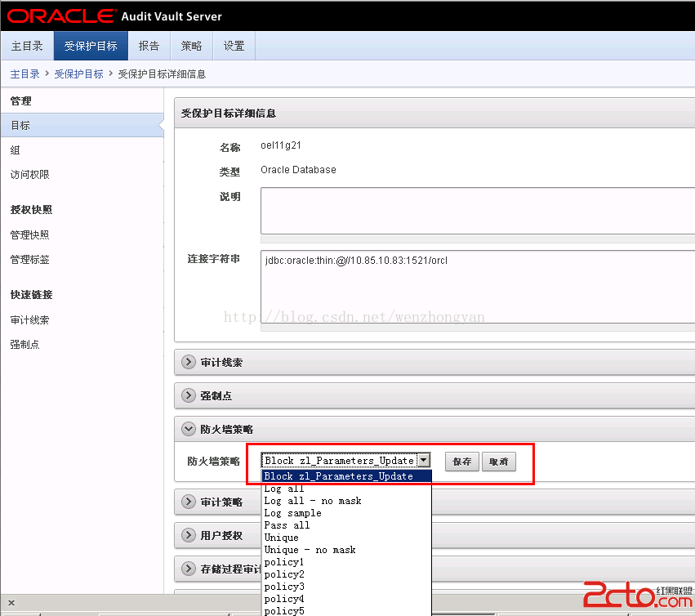Switch to the 设置 tab
Screen dimensions: 695x616
coord(234,46)
